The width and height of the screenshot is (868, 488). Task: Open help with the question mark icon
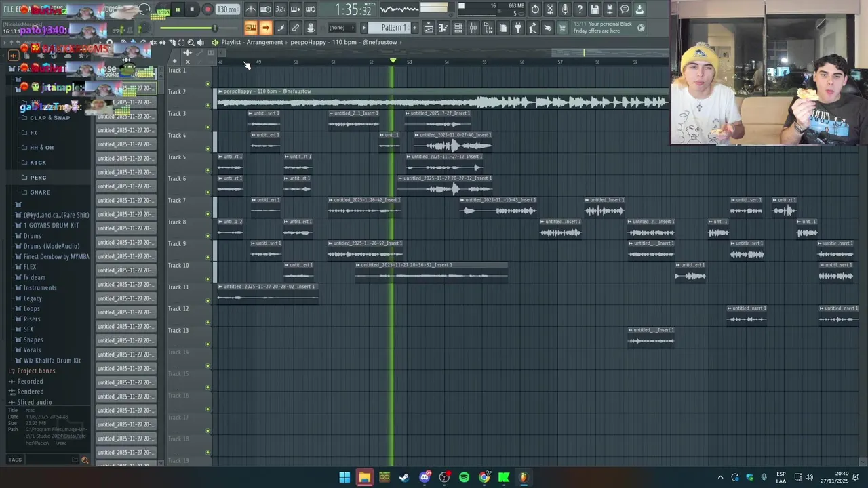click(580, 9)
